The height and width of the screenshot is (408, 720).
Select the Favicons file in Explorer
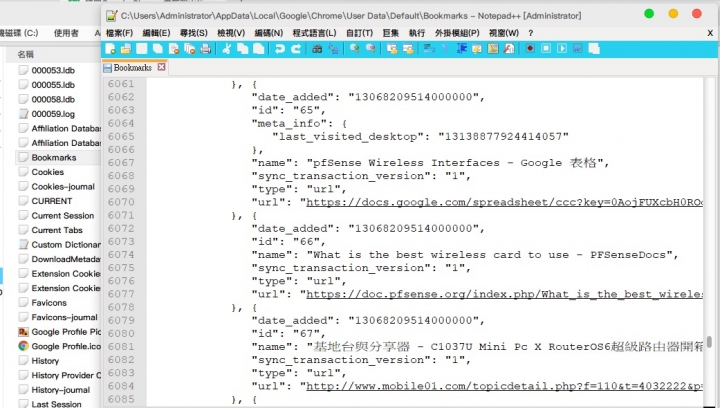click(49, 303)
